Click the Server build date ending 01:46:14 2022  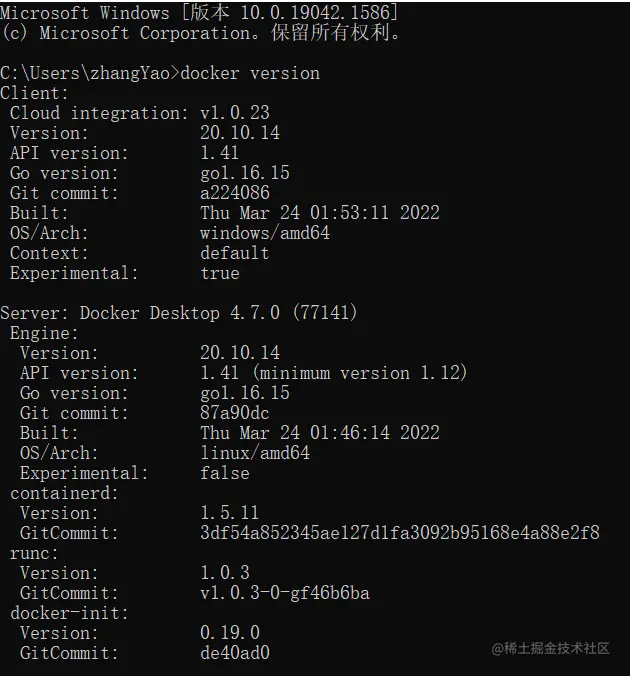tap(319, 433)
